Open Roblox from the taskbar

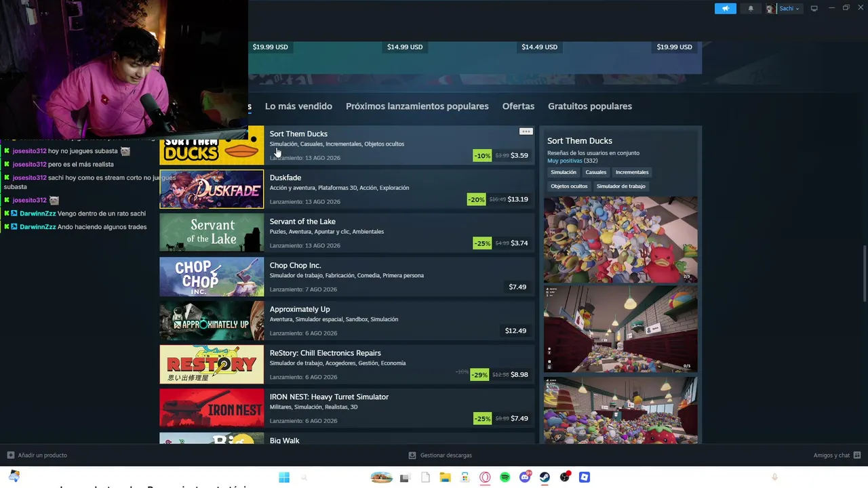585,477
